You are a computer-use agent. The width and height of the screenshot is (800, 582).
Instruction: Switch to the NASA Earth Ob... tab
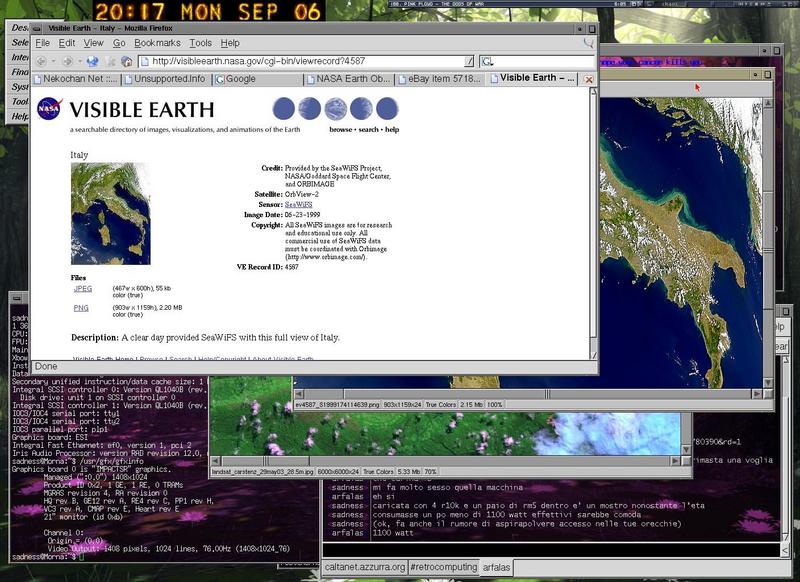(x=349, y=79)
